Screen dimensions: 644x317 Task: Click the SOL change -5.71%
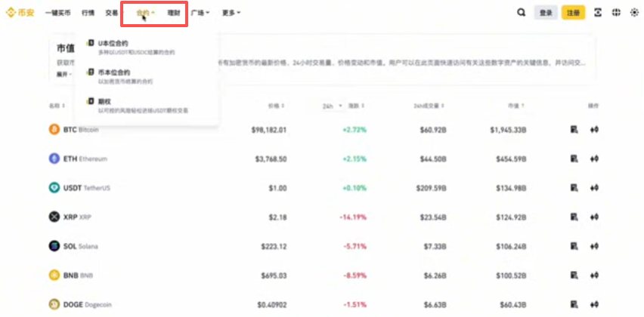(355, 246)
